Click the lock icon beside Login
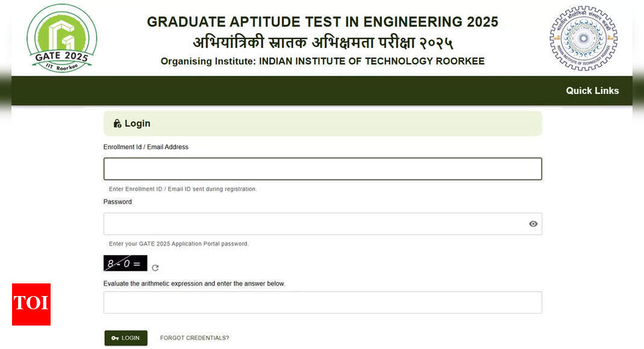The height and width of the screenshot is (349, 644). 117,123
